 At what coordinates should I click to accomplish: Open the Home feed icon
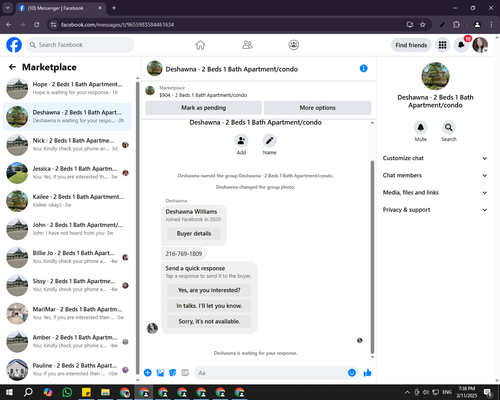(200, 45)
